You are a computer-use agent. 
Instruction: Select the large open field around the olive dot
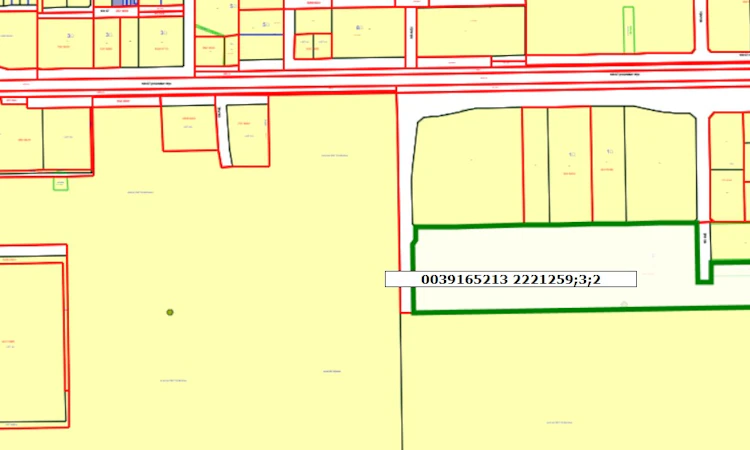click(201, 296)
